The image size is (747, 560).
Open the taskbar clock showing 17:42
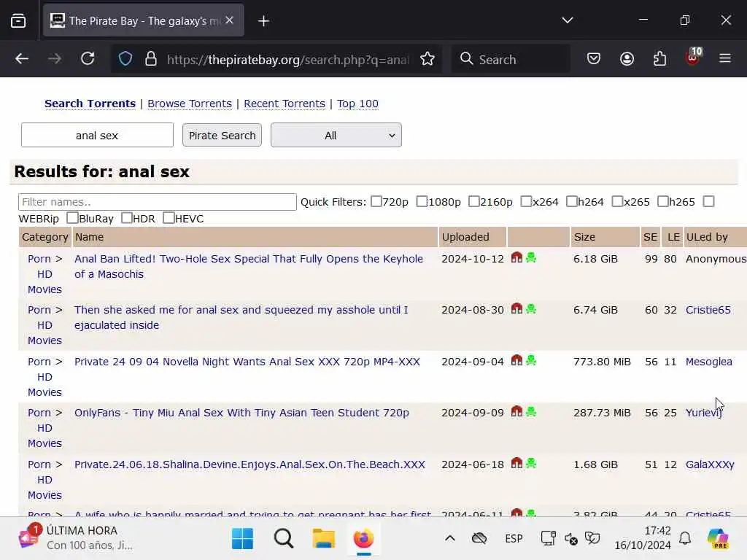pyautogui.click(x=642, y=538)
